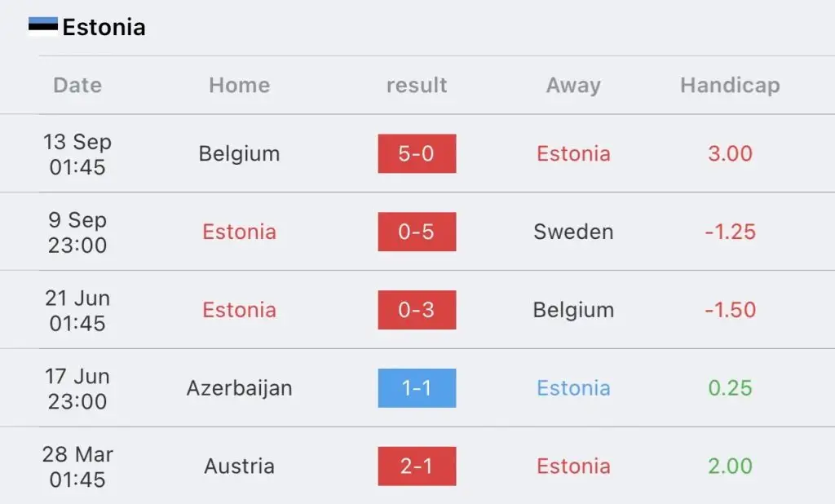Select the Home column header
The image size is (835, 504).
click(x=240, y=86)
